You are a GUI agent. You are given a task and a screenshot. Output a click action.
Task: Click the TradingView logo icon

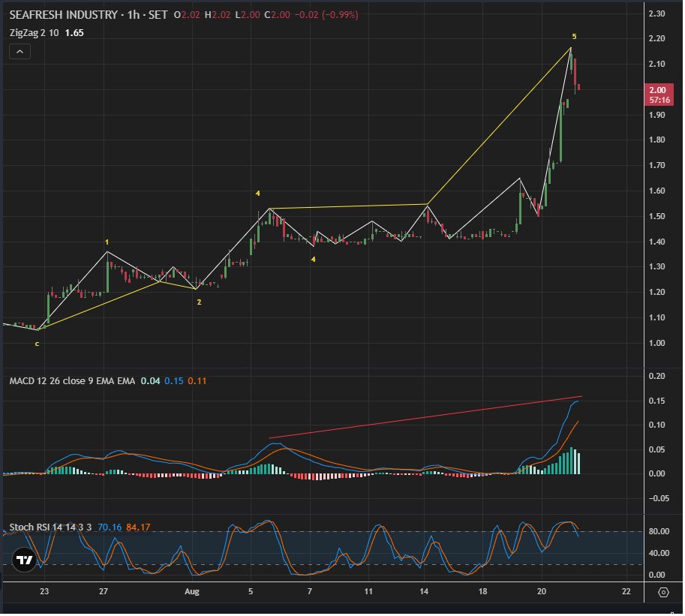click(24, 561)
